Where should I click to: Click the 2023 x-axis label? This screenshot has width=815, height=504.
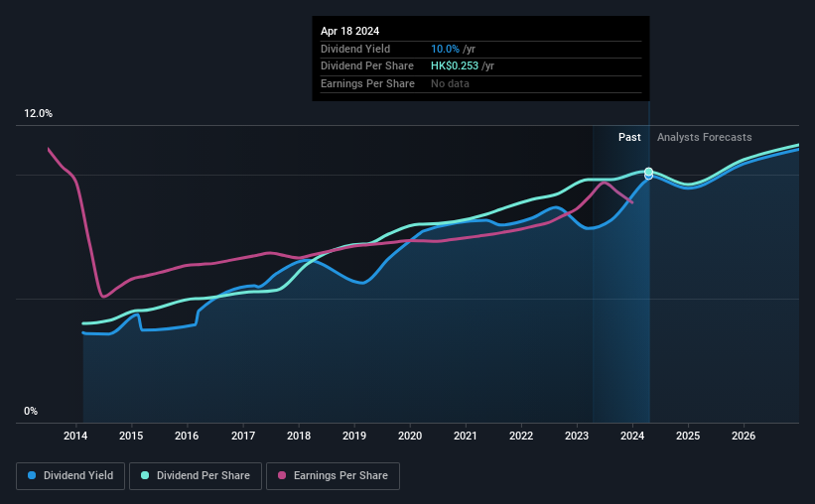(x=577, y=436)
